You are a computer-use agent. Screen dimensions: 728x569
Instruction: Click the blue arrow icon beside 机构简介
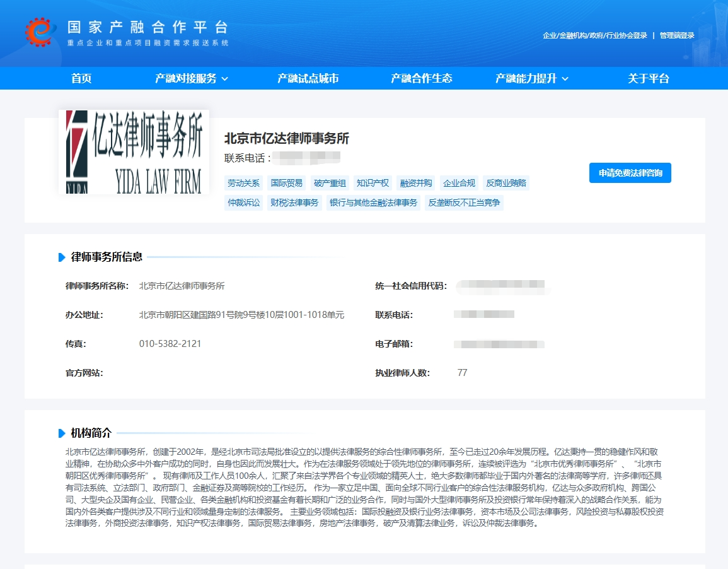point(62,433)
